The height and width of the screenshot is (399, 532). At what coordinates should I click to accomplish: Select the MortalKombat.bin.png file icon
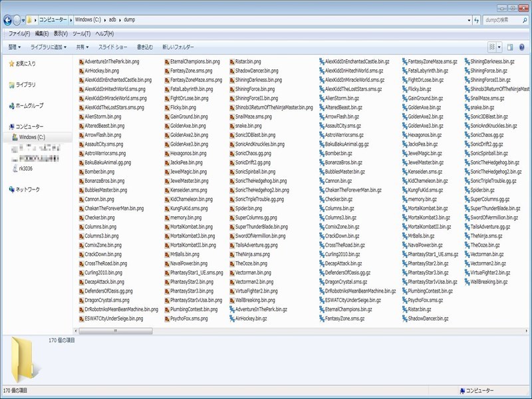(167, 227)
